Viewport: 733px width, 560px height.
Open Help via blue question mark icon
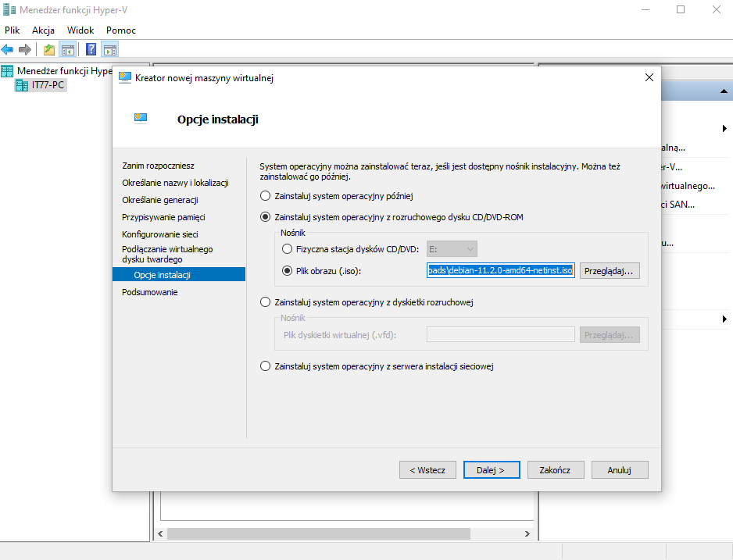click(91, 50)
